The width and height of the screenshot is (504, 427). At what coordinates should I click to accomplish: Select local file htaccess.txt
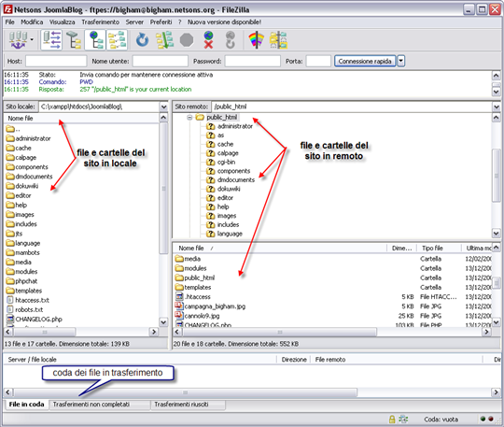coord(32,300)
